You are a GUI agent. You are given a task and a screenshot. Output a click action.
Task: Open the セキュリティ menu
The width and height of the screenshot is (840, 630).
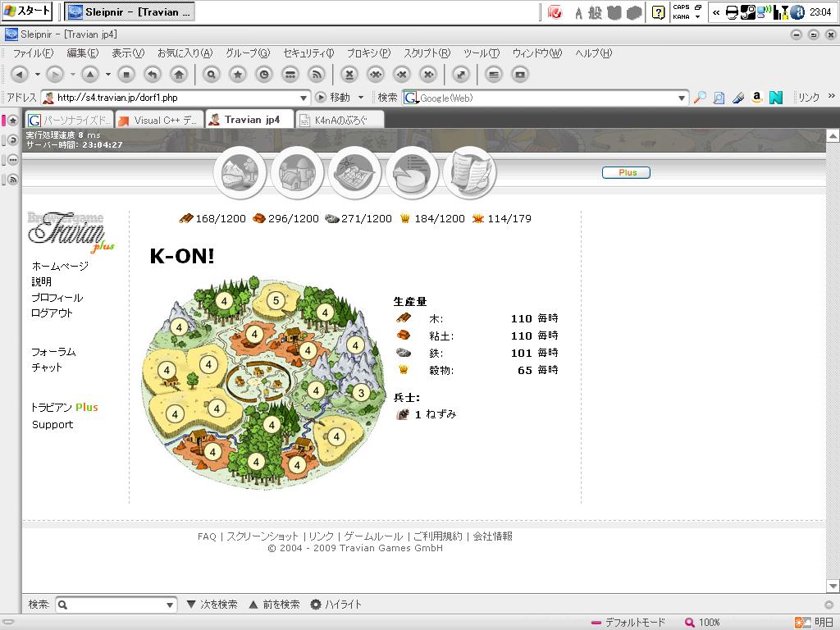click(308, 53)
